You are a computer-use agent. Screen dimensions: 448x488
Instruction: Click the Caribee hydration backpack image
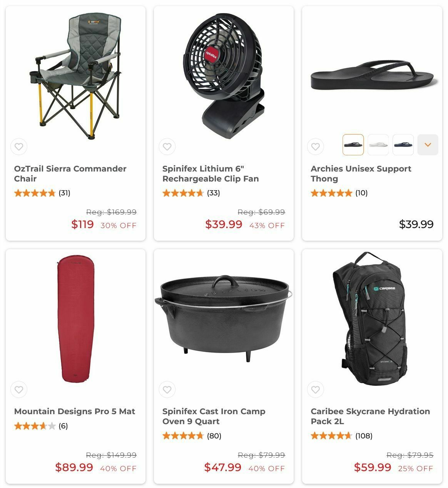click(x=370, y=318)
